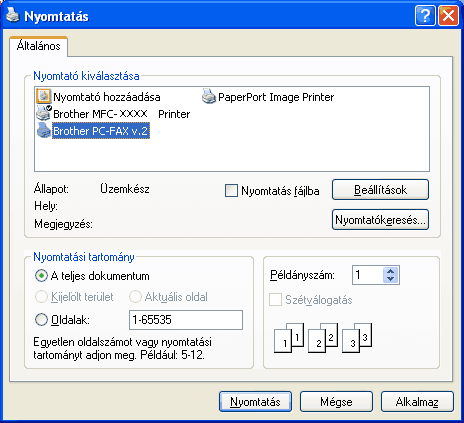This screenshot has height=423, width=464.
Task: Close the Nyomtatás dialog with the X
Action: point(448,15)
